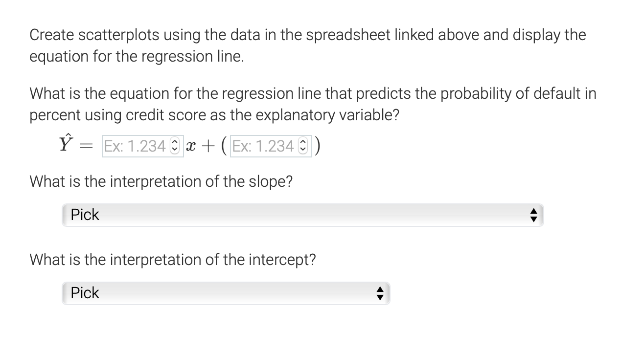Decrease the intercept using its down stepper arrow
The width and height of the screenshot is (644, 354).
click(302, 149)
